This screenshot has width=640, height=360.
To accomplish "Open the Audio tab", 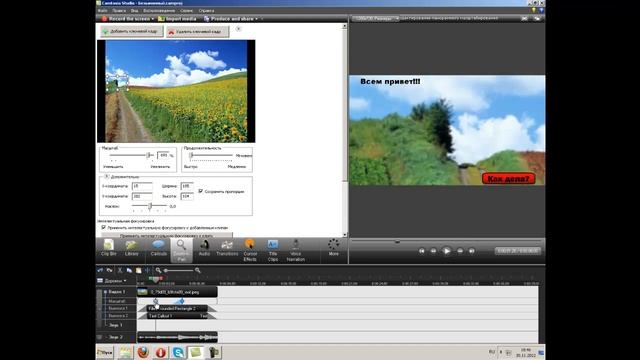I will point(204,249).
